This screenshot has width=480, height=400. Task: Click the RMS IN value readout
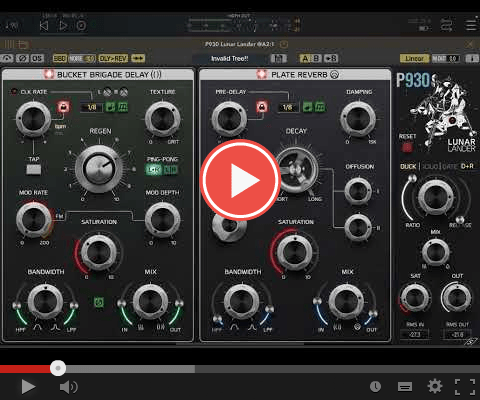pos(414,334)
